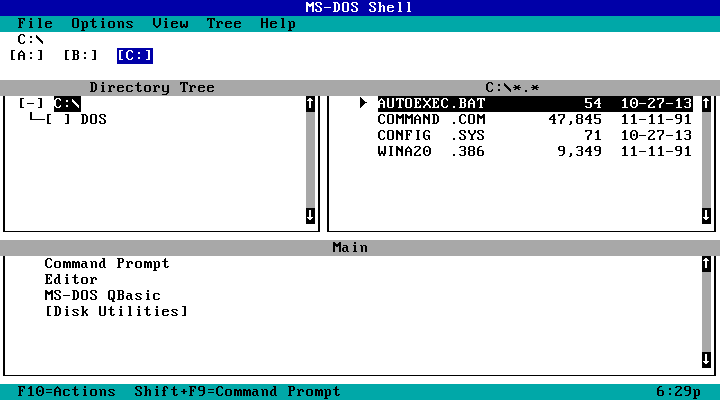Screen dimensions: 720x400
Task: Open the Help menu
Action: pos(278,23)
